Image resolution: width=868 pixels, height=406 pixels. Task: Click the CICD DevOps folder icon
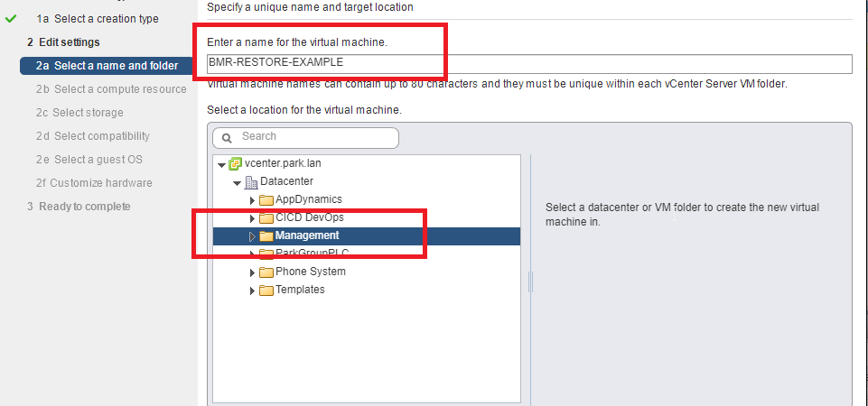pos(266,218)
